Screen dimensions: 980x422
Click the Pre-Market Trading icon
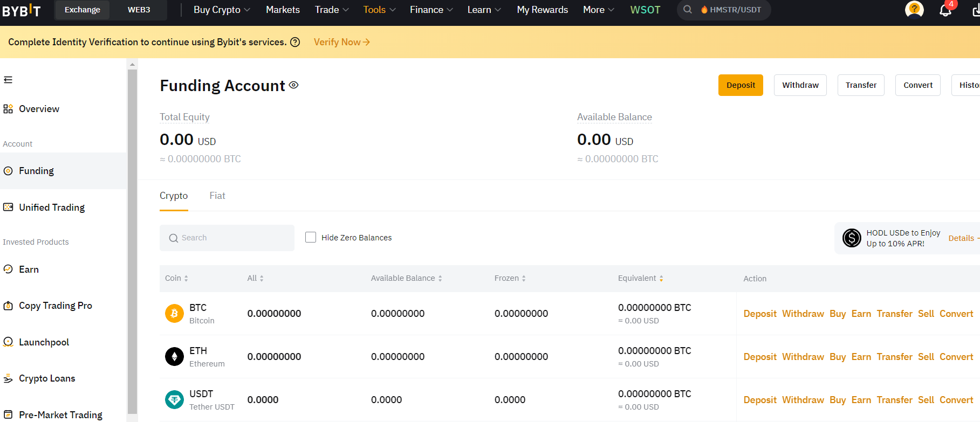click(8, 414)
